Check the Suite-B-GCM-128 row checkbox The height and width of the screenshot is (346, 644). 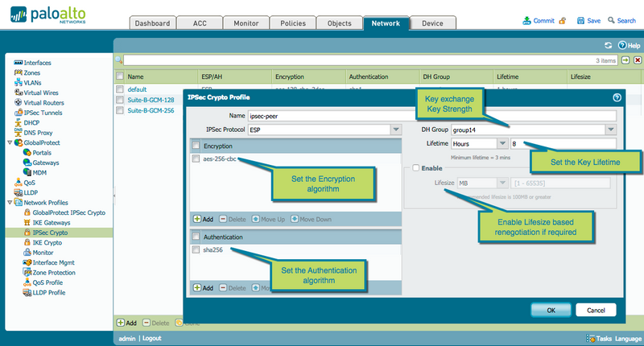[x=119, y=100]
